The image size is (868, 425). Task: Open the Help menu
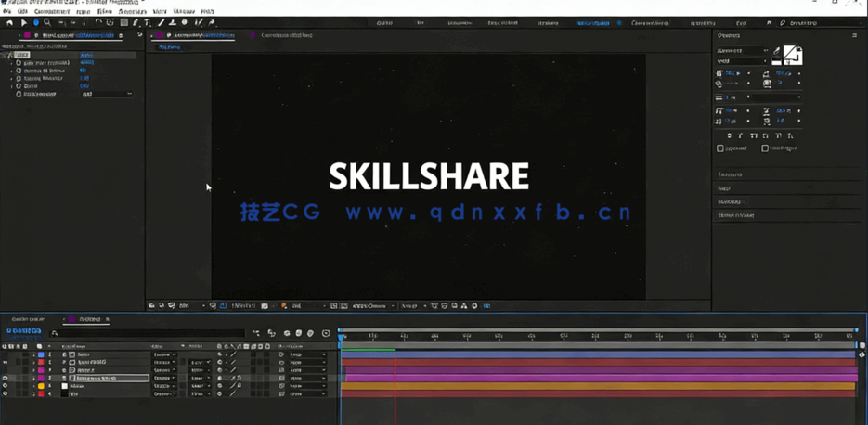pyautogui.click(x=207, y=12)
